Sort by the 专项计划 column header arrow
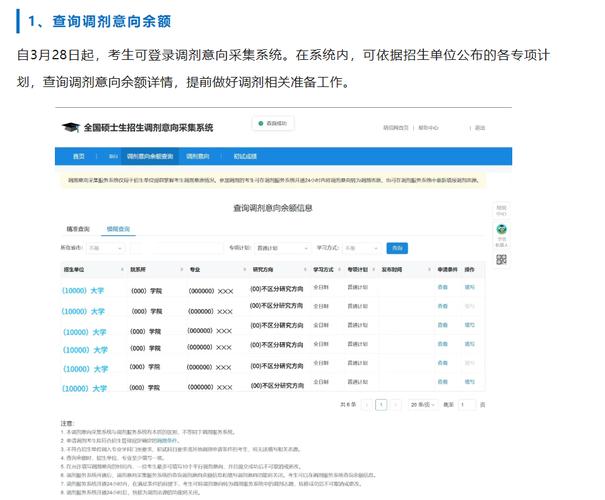The height and width of the screenshot is (500, 605). click(373, 269)
